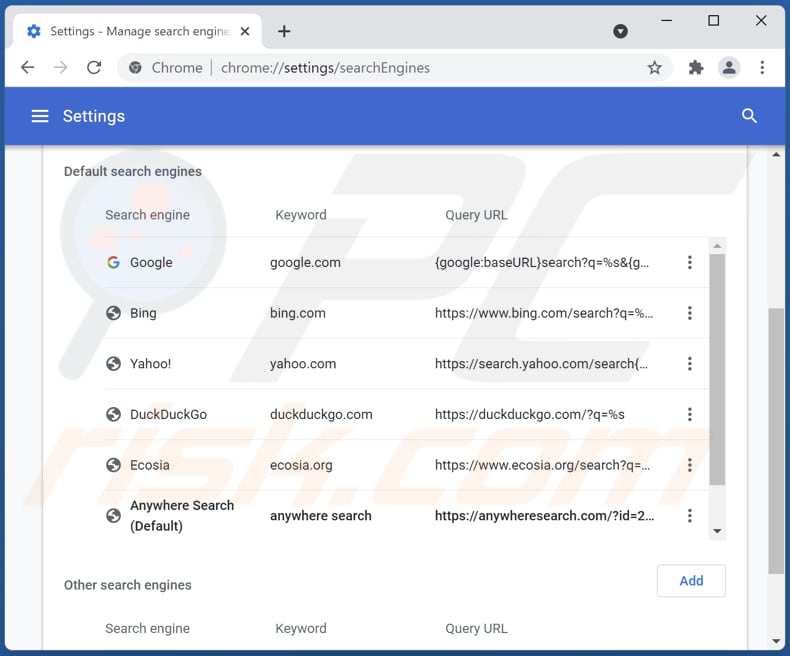Reload the current page

coord(94,68)
